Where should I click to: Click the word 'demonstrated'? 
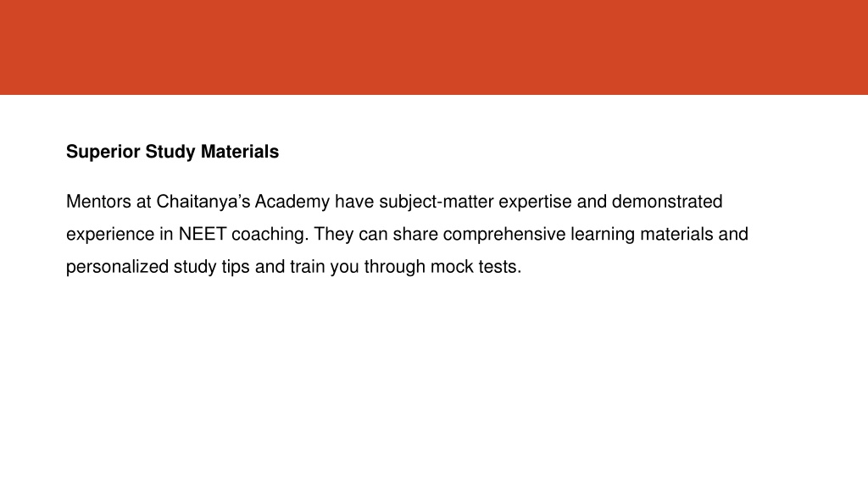[x=667, y=202]
